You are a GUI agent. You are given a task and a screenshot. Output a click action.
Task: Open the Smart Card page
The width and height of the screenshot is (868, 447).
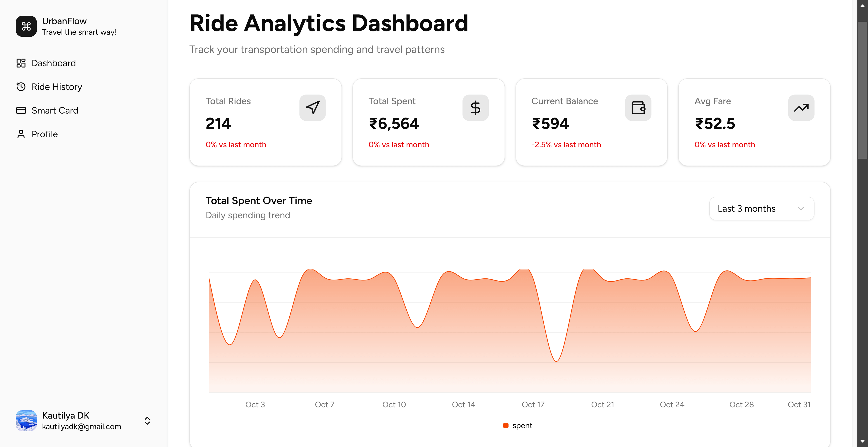pos(55,110)
